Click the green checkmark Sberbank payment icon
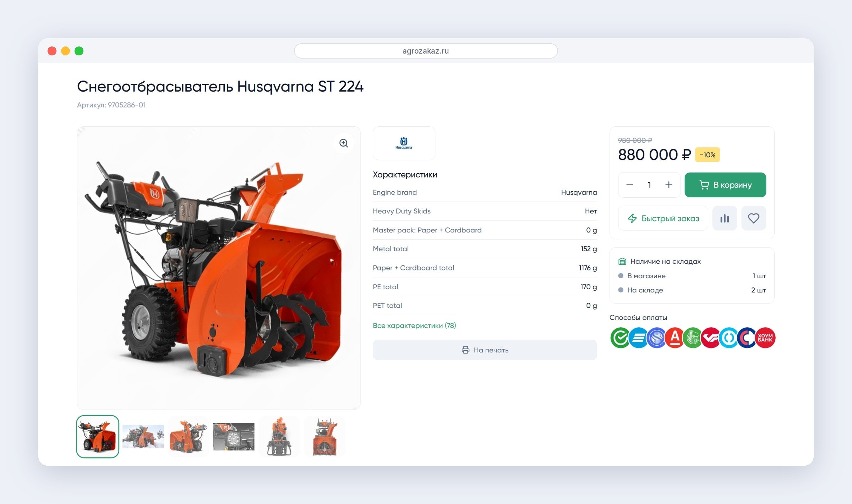This screenshot has width=852, height=504. 621,338
